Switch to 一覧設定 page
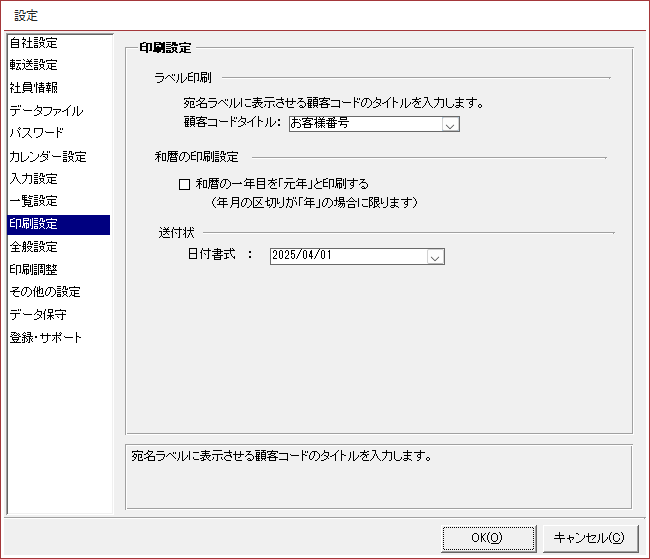The height and width of the screenshot is (559, 650). [34, 201]
